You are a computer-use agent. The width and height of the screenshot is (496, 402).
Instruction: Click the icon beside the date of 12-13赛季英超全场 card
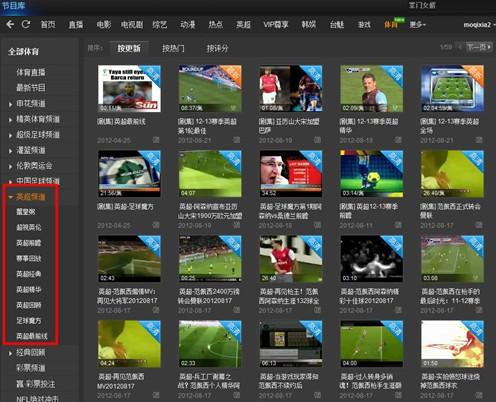click(x=479, y=140)
